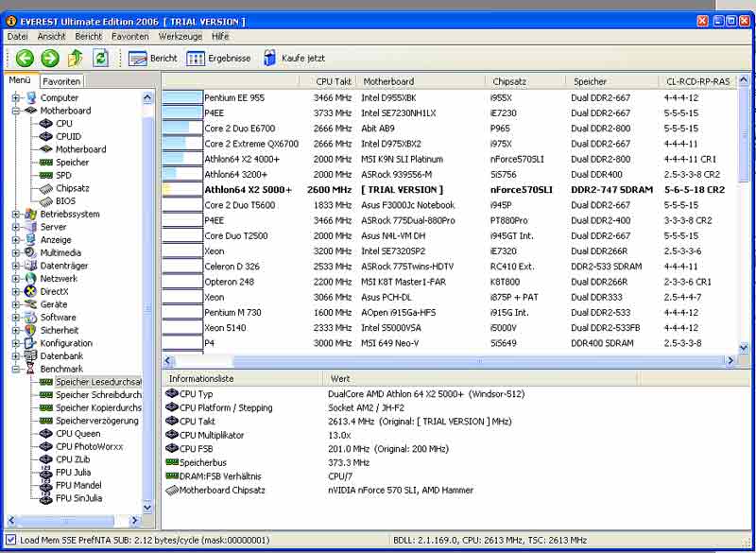
Task: Collapse the Benchmark tree node
Action: (x=16, y=370)
